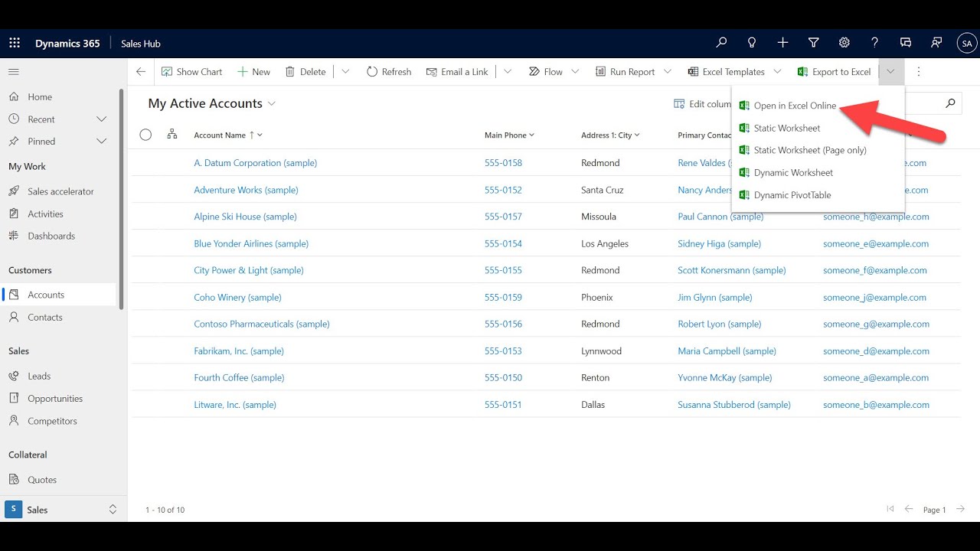Viewport: 980px width, 551px height.
Task: Select all rows with header circle checkbox
Action: point(145,135)
